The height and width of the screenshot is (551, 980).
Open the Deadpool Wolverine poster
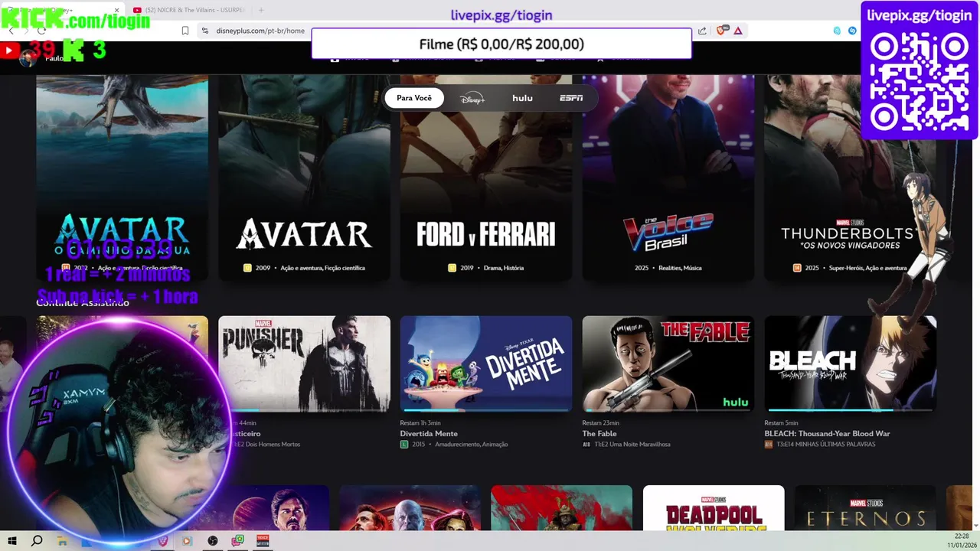[x=714, y=507]
